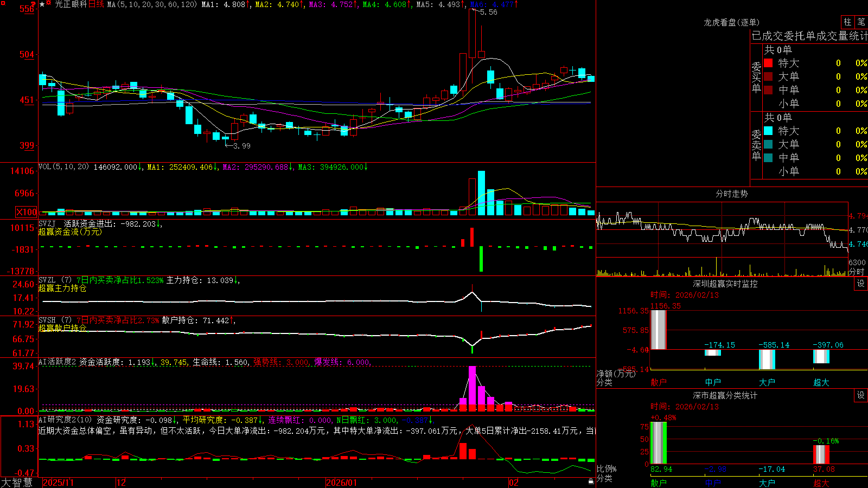Click the 大智慧 logo at bottom-left
The image size is (868, 488).
17,482
